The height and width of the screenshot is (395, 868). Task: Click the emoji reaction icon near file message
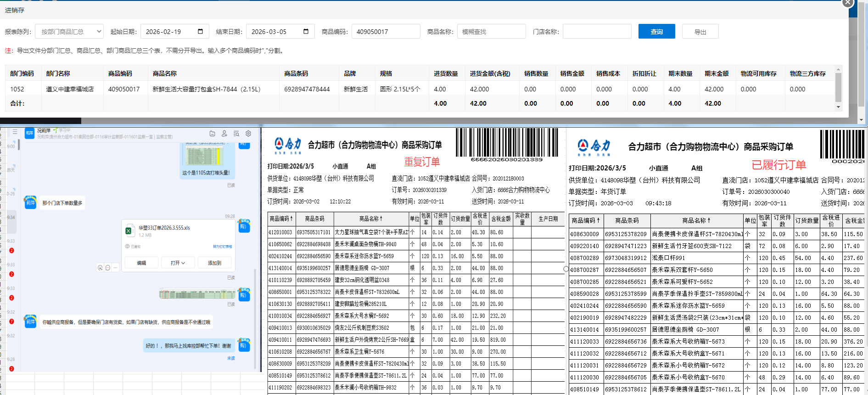(x=100, y=268)
